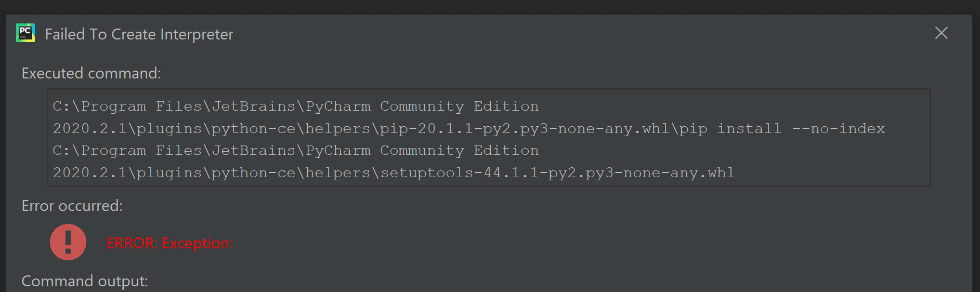This screenshot has height=292, width=980.
Task: Click the 'Error occurred:' label
Action: [72, 206]
